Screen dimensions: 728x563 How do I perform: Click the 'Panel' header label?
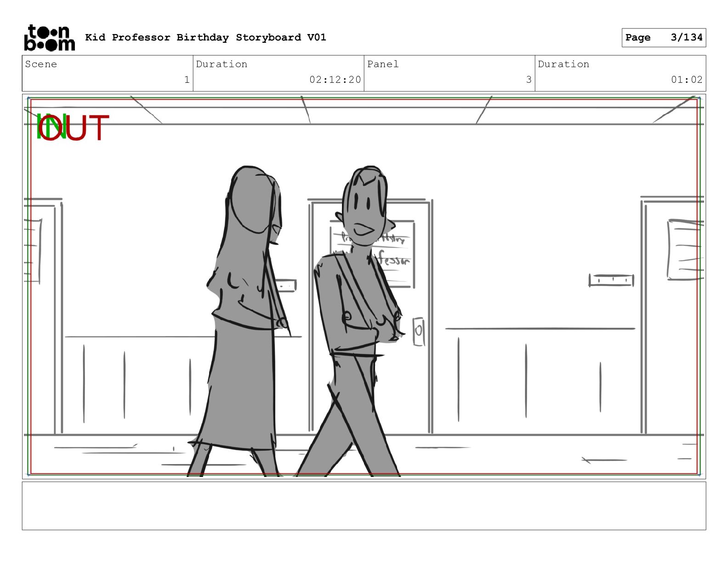point(383,64)
